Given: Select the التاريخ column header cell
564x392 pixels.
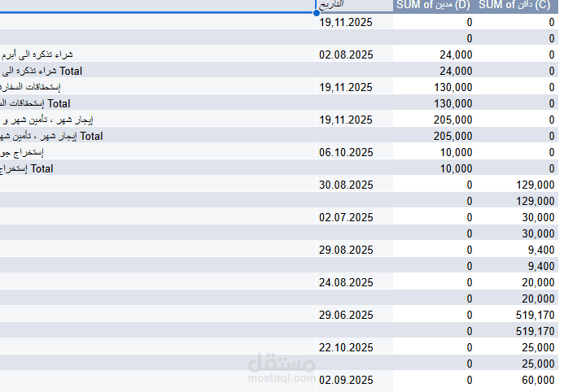Looking at the screenshot, I should click(x=354, y=5).
